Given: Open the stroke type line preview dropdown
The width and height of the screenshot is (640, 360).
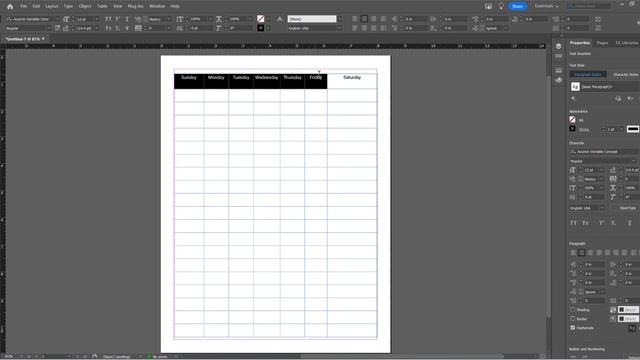Looking at the screenshot, I should pyautogui.click(x=633, y=129).
